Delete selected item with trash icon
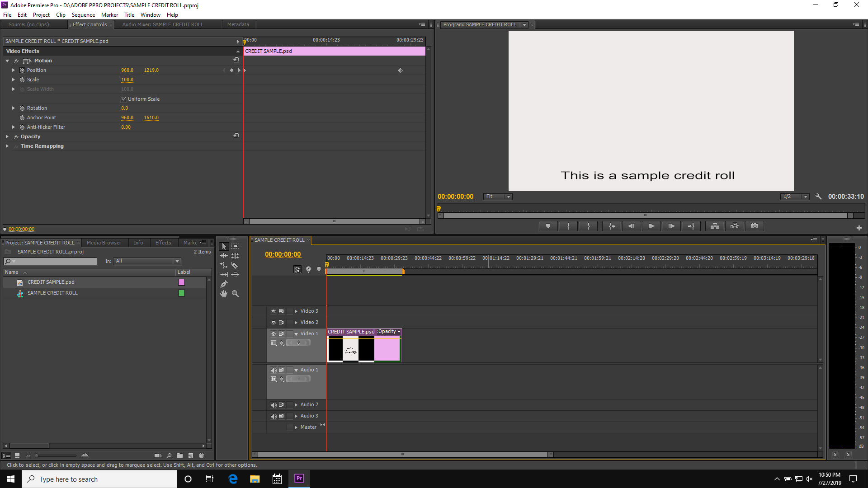Image resolution: width=868 pixels, height=488 pixels. coord(202,455)
